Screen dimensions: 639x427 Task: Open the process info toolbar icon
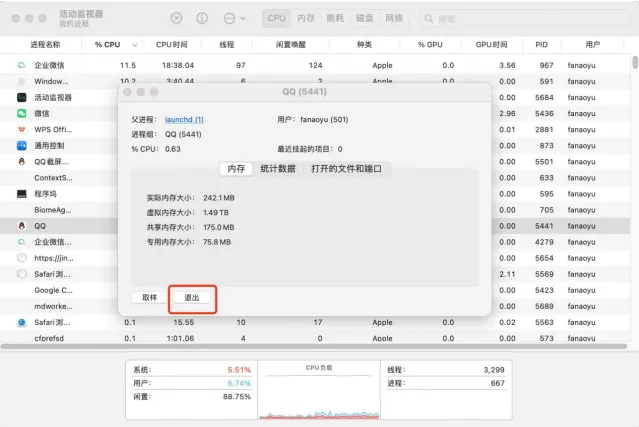point(202,18)
